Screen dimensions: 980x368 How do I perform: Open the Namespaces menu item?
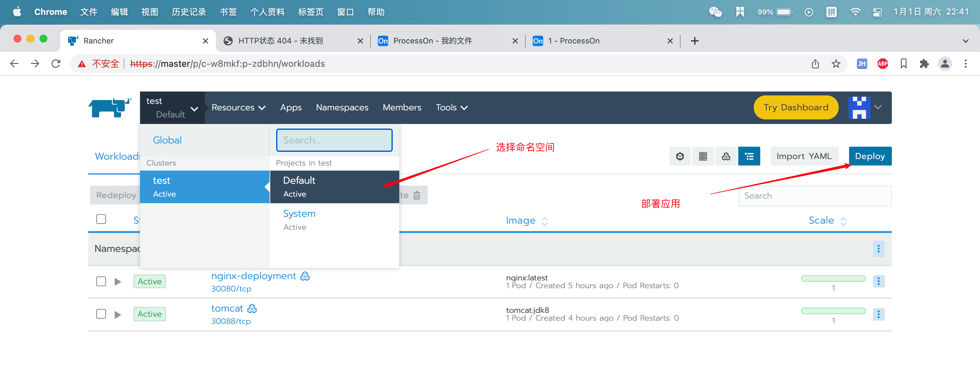click(342, 108)
